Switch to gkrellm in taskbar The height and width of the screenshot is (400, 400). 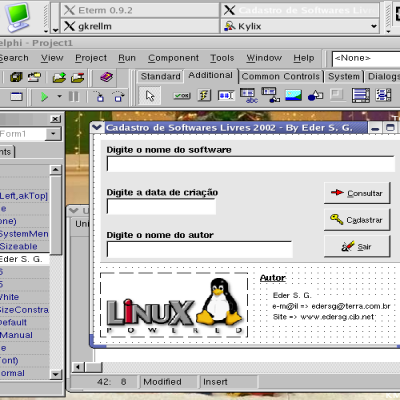click(x=139, y=26)
